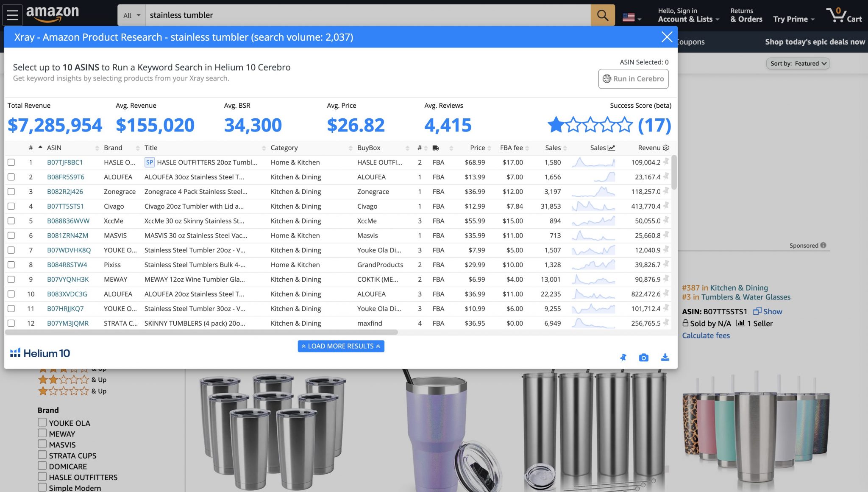
Task: Click the search magnifier button
Action: [x=602, y=15]
